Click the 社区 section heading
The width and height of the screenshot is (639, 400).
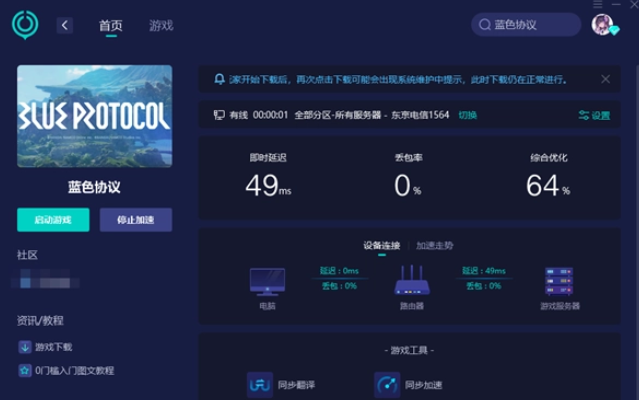(x=27, y=255)
